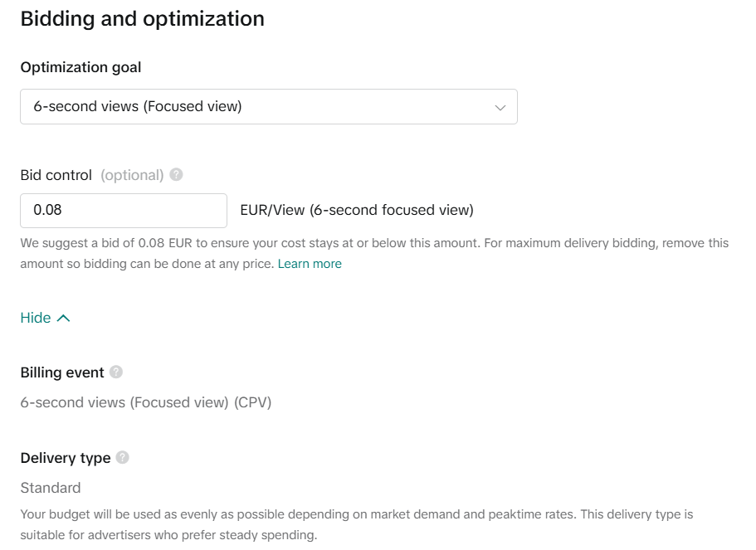The image size is (756, 550).
Task: Open the Learn more link
Action: pos(310,264)
